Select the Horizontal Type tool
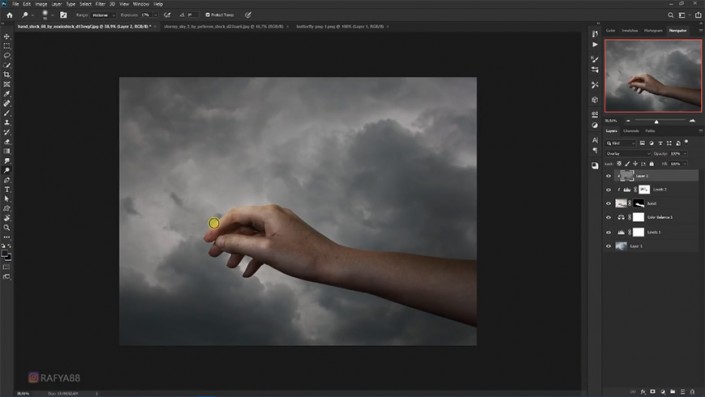The width and height of the screenshot is (705, 397). click(x=7, y=189)
